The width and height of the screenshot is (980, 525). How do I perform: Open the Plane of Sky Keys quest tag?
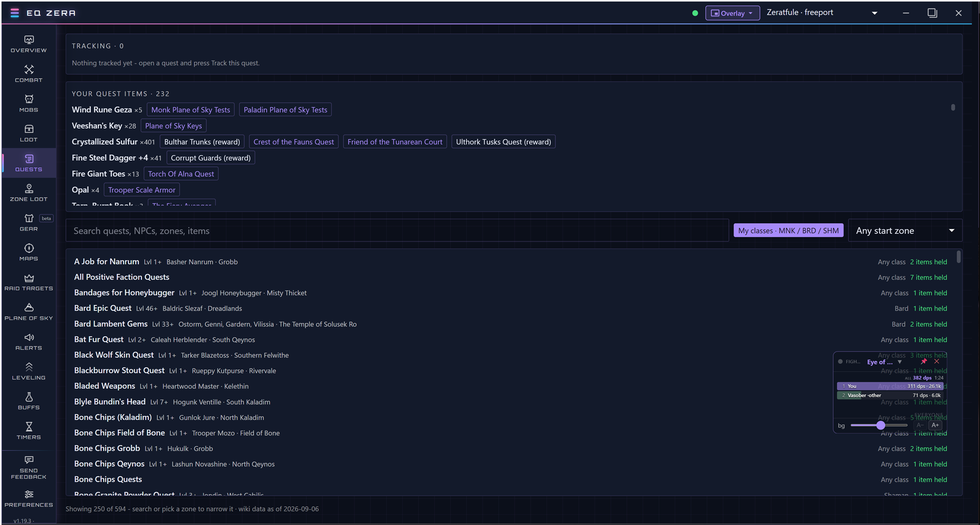click(174, 126)
